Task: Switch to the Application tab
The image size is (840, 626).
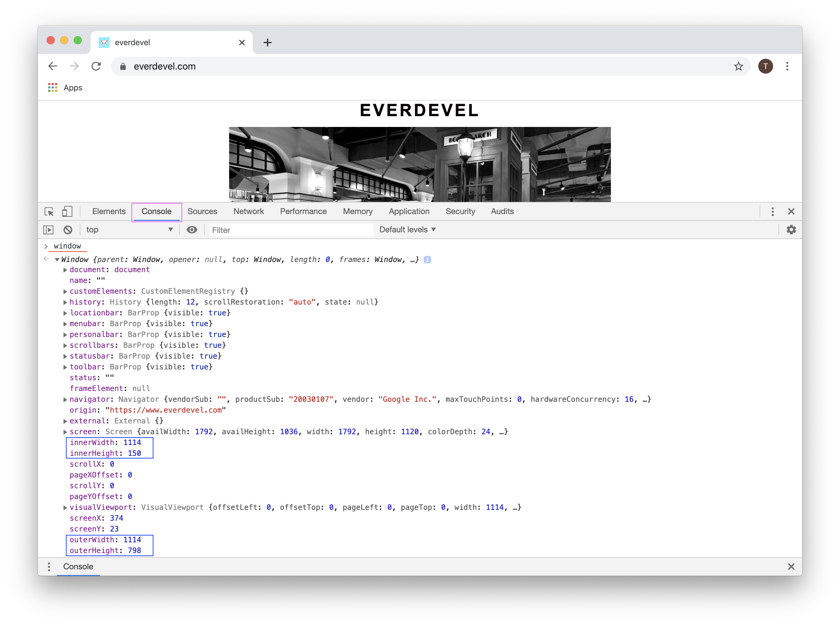Action: pyautogui.click(x=409, y=211)
